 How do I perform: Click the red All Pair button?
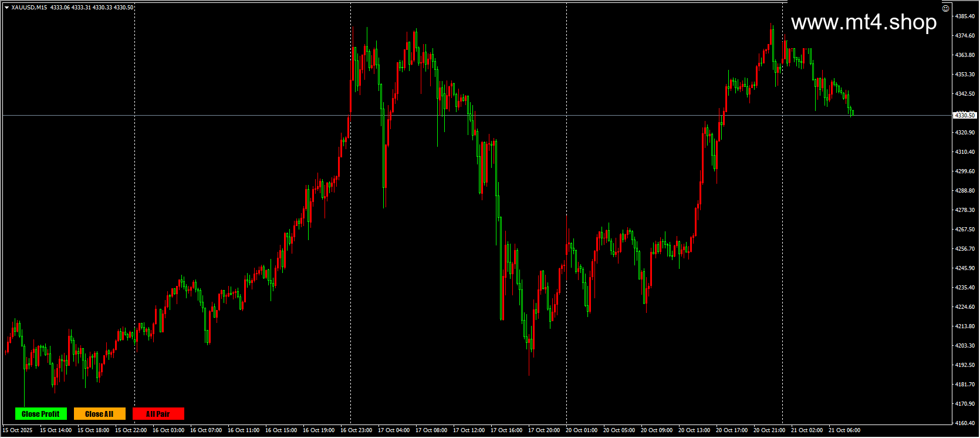(158, 414)
